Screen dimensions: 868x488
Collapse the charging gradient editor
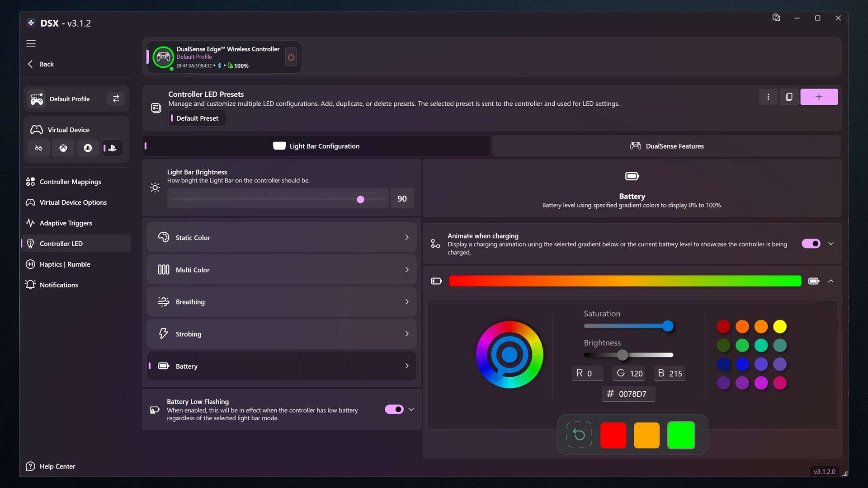coord(831,281)
